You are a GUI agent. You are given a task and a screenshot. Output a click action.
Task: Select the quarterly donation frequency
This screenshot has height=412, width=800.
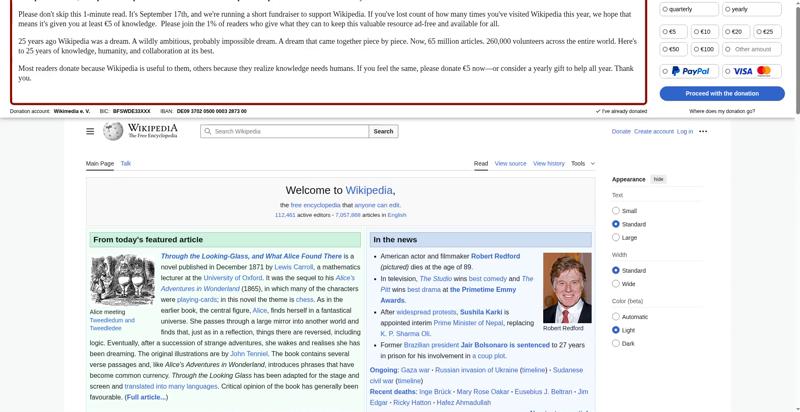point(689,9)
